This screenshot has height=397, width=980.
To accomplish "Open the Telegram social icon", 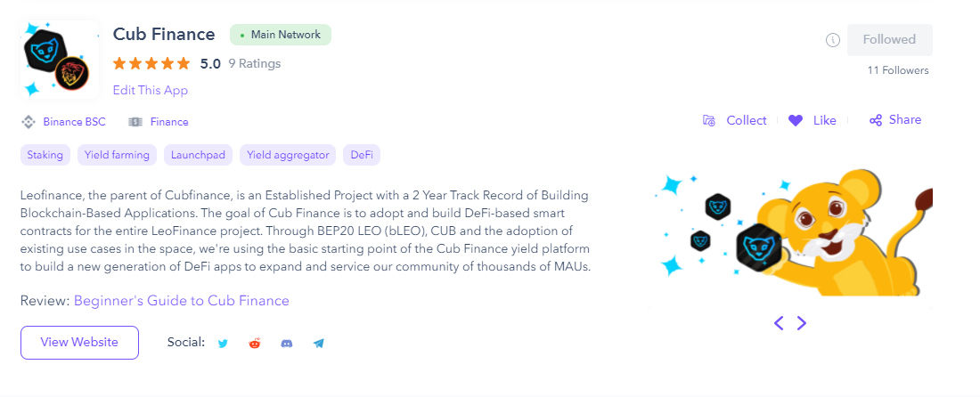I will [319, 344].
